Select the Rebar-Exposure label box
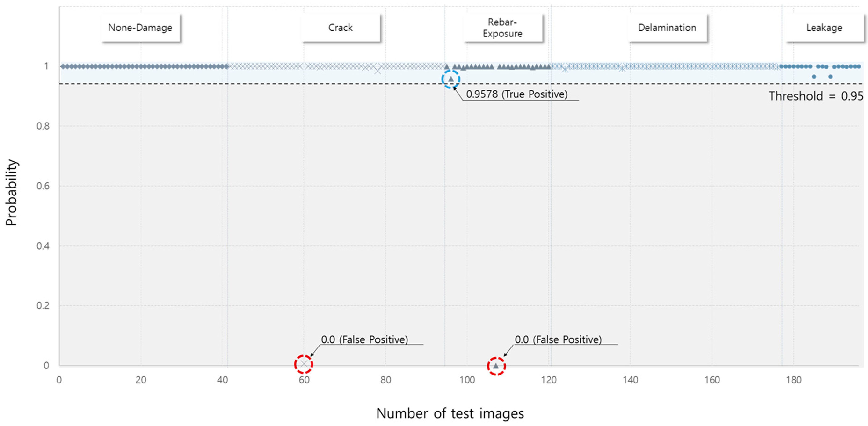The image size is (868, 426). (502, 28)
